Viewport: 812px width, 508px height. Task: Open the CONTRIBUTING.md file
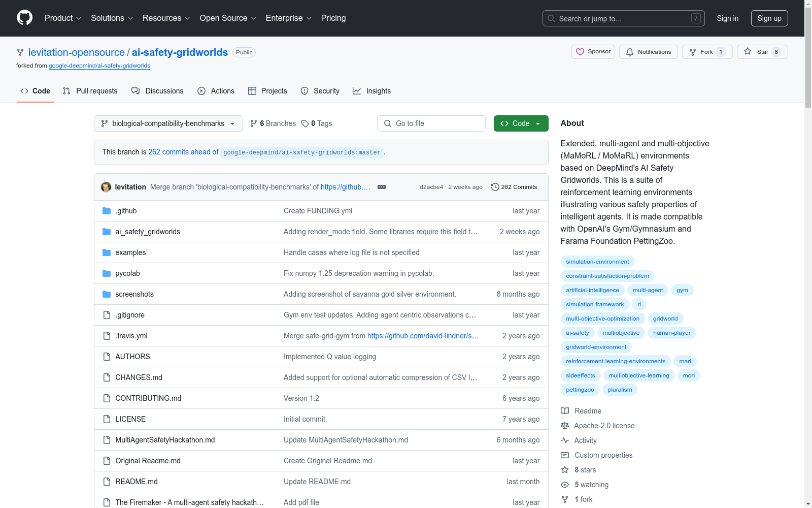(x=148, y=398)
